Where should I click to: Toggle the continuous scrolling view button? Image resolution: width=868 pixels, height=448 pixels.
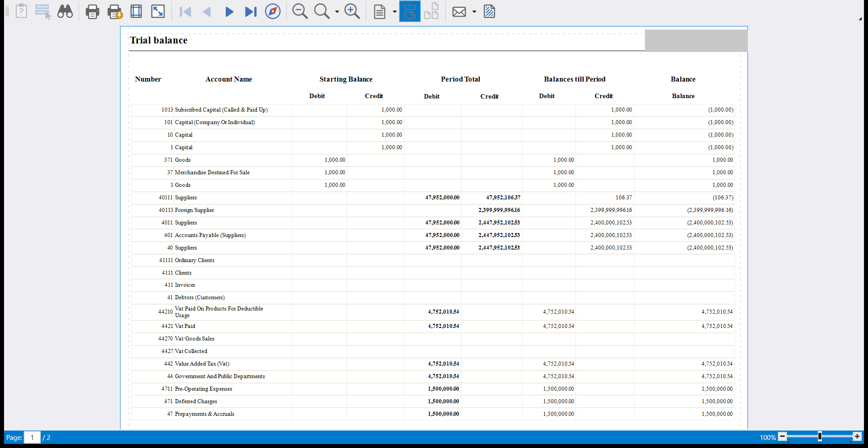[410, 11]
